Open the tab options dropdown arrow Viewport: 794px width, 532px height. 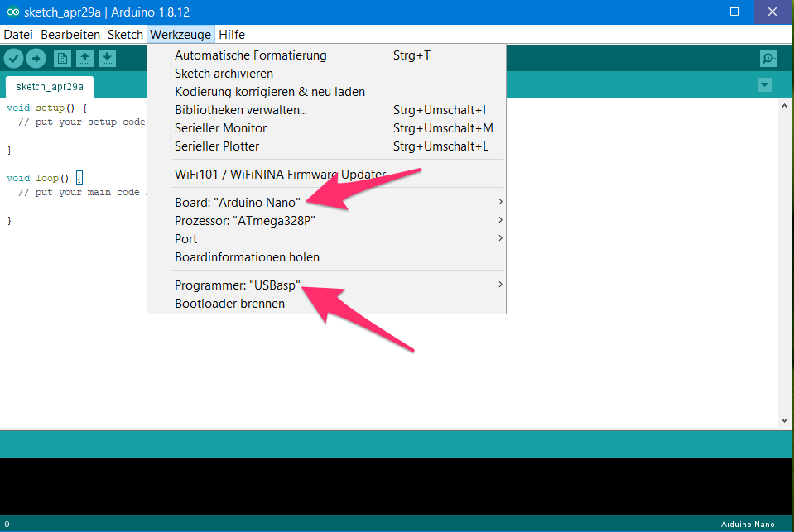click(765, 85)
